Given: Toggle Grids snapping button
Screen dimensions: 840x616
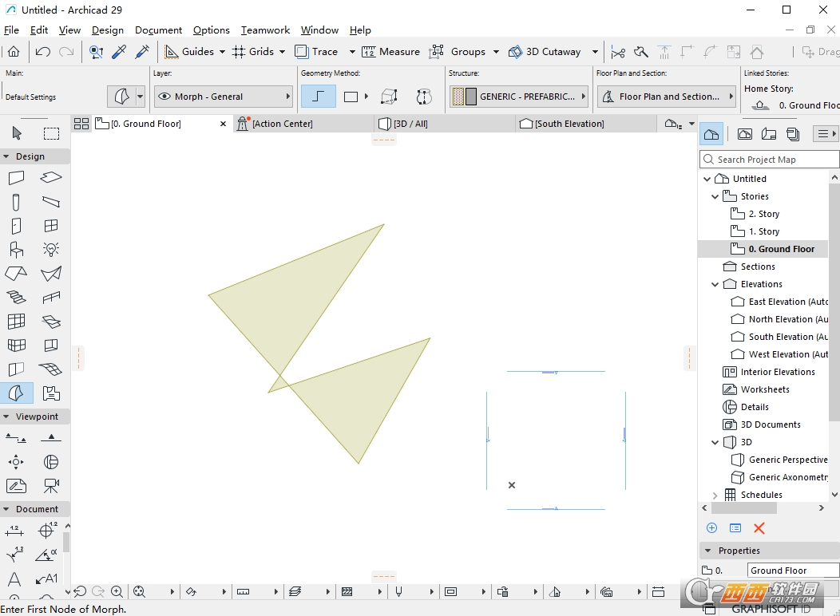Looking at the screenshot, I should pos(253,51).
